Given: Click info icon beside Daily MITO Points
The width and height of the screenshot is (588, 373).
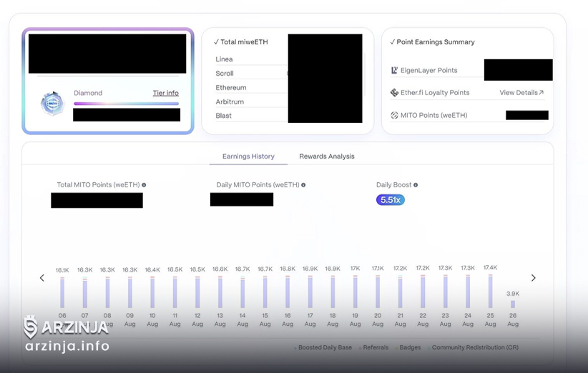Looking at the screenshot, I should (x=303, y=184).
